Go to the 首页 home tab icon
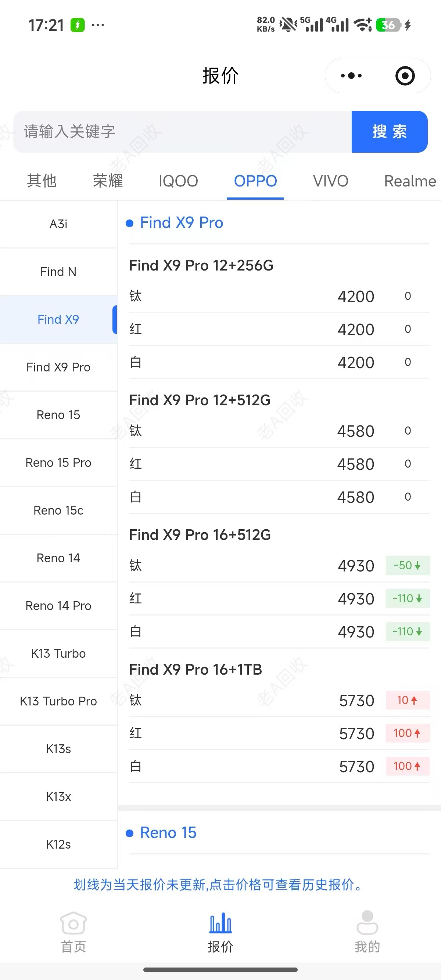Image resolution: width=441 pixels, height=980 pixels. pyautogui.click(x=73, y=923)
